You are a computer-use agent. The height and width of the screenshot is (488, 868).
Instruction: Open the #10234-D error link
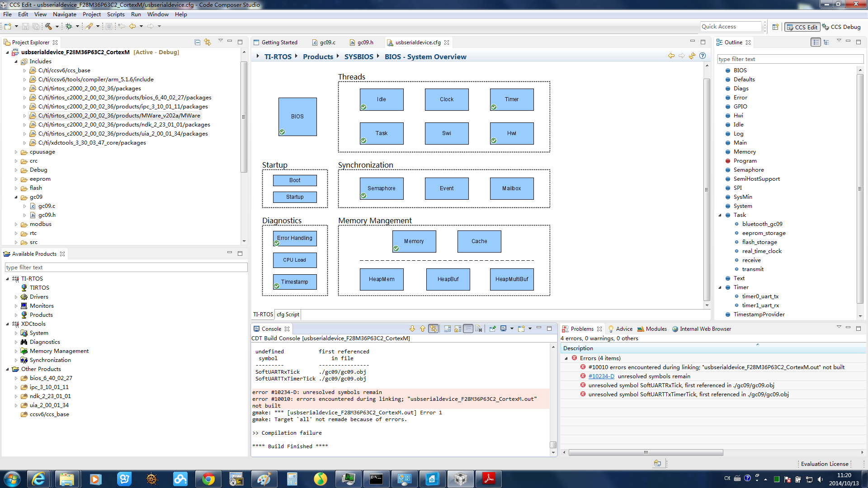[x=601, y=376]
